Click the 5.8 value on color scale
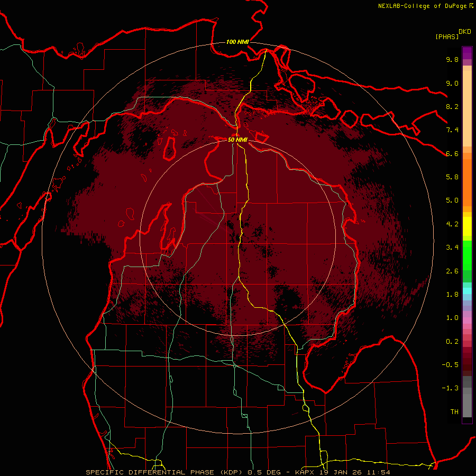The width and height of the screenshot is (476, 476). click(x=452, y=177)
